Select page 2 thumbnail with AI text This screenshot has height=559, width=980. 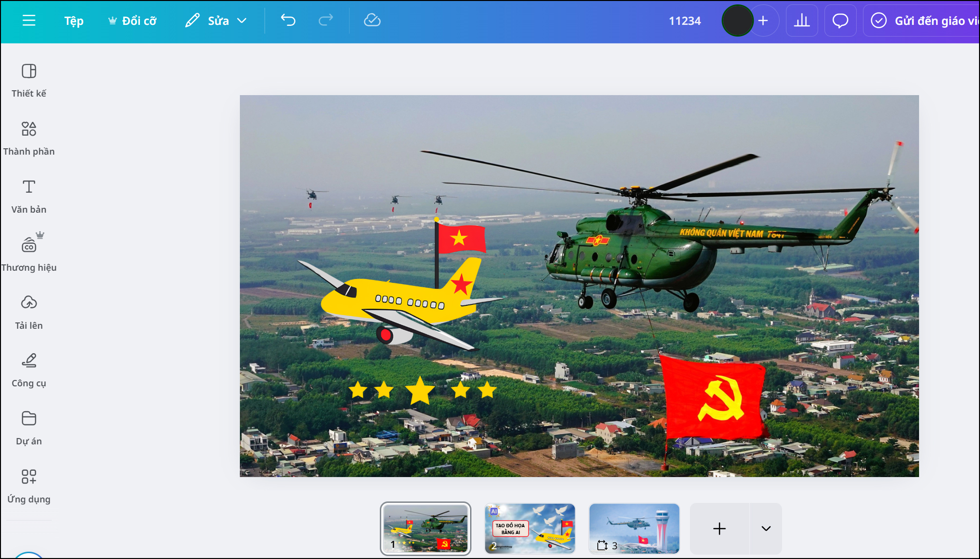click(530, 529)
